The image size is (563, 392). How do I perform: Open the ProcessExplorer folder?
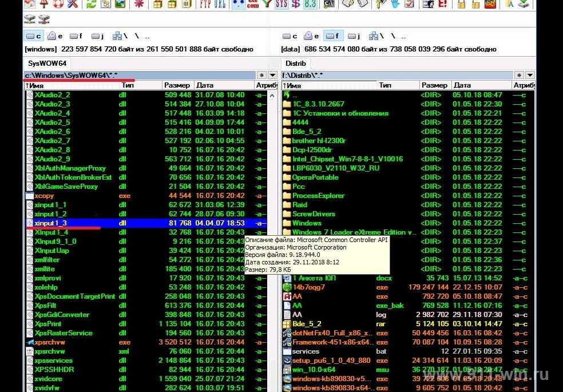(318, 196)
